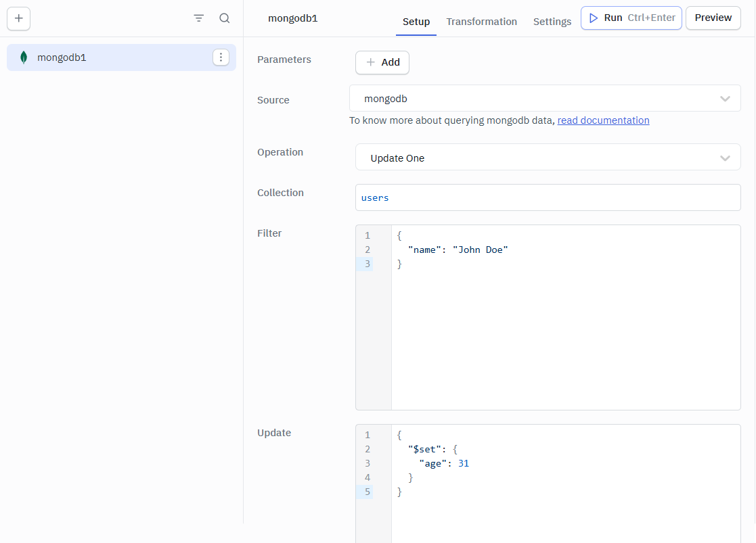Screen dimensions: 756x543
Task: Open the Settings tab
Action: [x=552, y=22]
